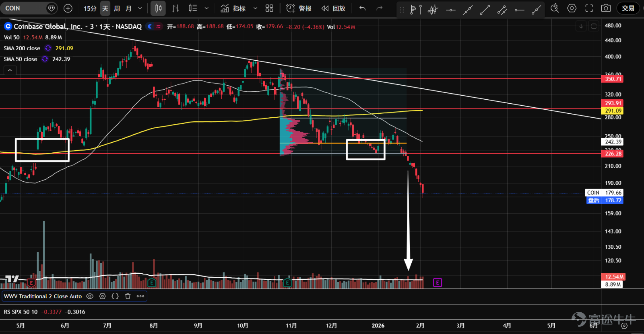644x334 pixels.
Task: Maximize the main chart pane icon
Action: coord(594,27)
